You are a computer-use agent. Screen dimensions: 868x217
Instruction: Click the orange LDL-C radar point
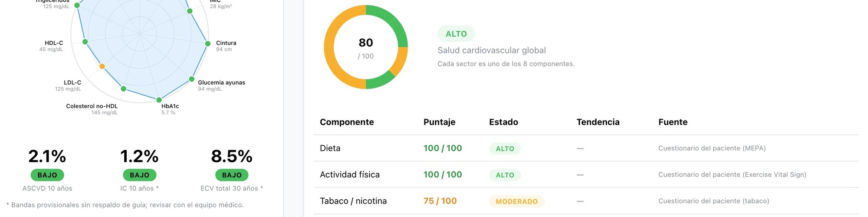[x=102, y=66]
